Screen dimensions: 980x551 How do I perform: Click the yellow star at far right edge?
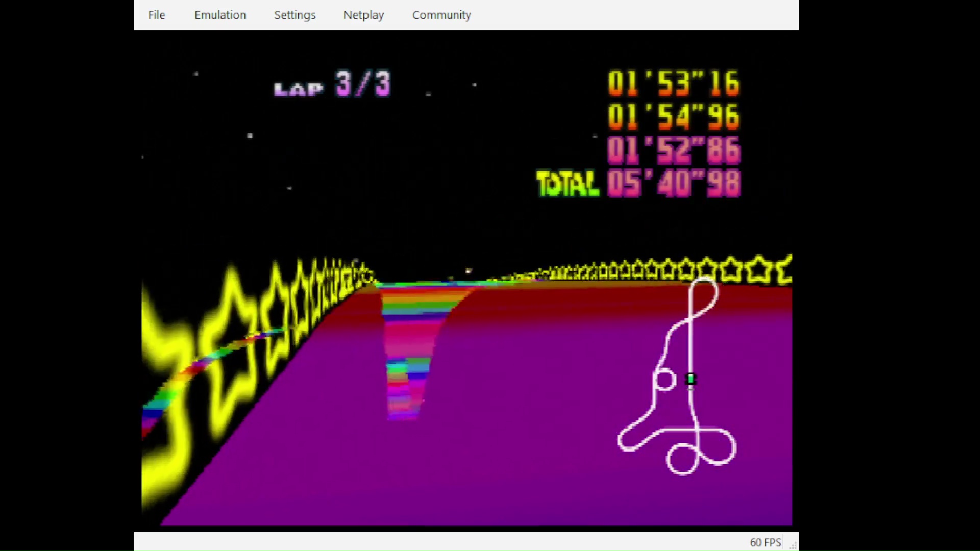[785, 269]
